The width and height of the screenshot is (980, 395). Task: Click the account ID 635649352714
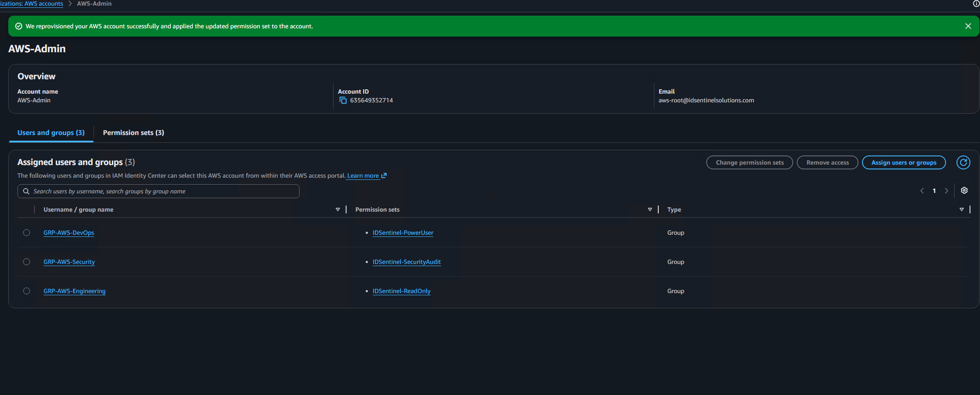tap(371, 100)
